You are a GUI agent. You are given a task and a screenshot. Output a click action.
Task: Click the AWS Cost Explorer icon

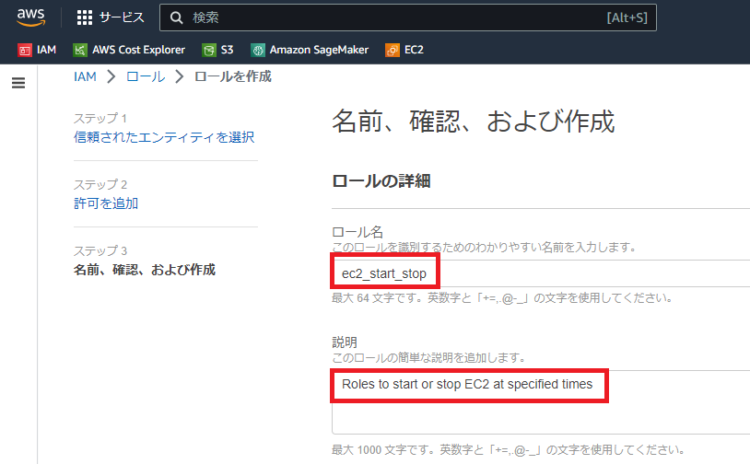(x=80, y=50)
